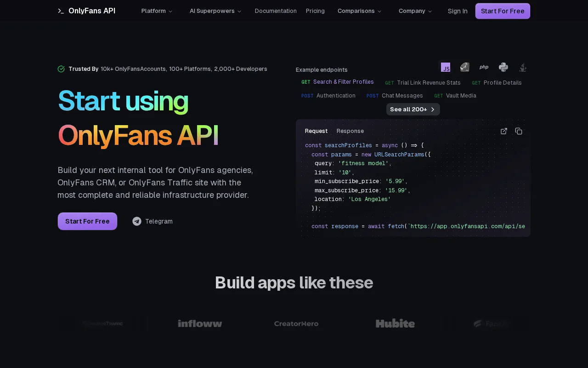Select POST Chat Messages endpoint
Screen dimensions: 588x368
click(395, 96)
